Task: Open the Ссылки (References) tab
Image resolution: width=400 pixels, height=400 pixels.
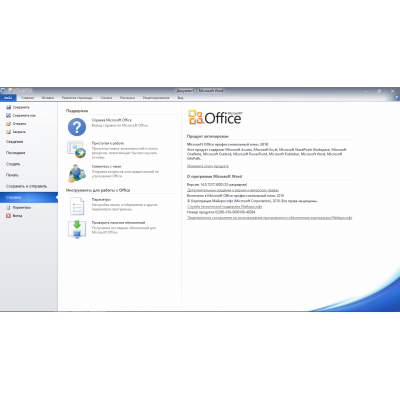Action: point(106,98)
